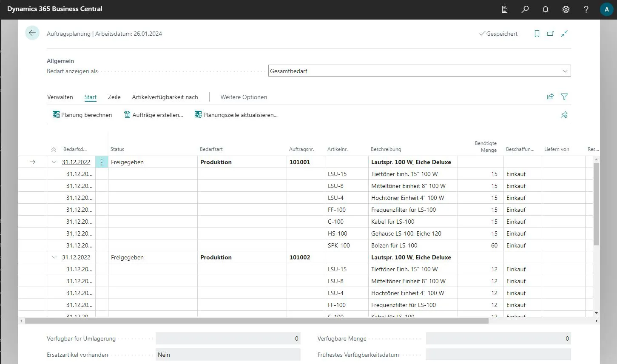This screenshot has width=617, height=364.
Task: Click the share icon above the toolbar
Action: pos(550,97)
